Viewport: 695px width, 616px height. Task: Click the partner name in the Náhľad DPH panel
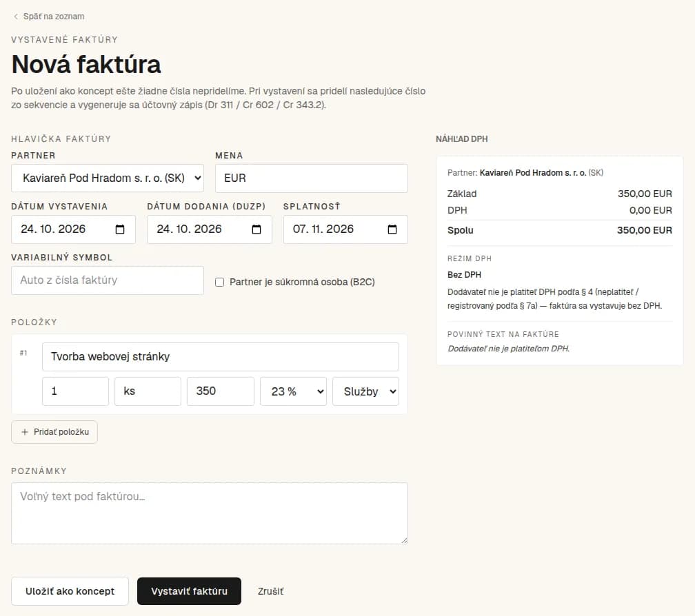[x=533, y=173]
